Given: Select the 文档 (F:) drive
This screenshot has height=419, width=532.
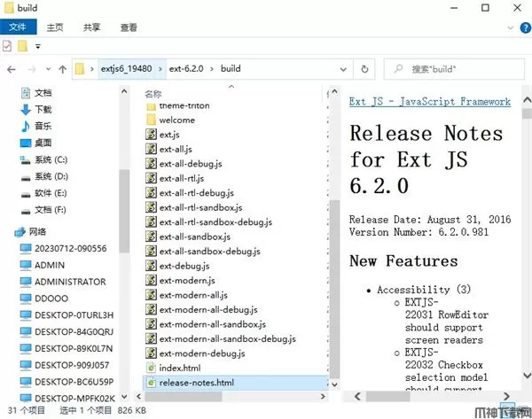Looking at the screenshot, I should point(51,210).
